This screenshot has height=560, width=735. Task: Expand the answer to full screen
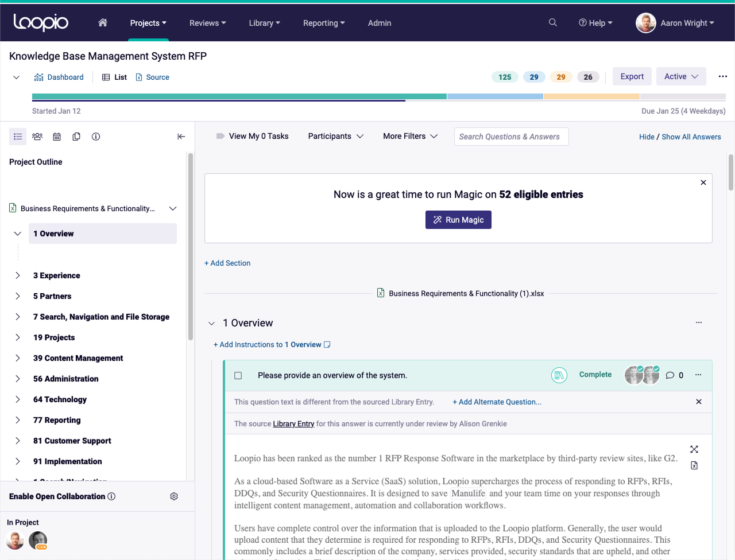tap(694, 449)
